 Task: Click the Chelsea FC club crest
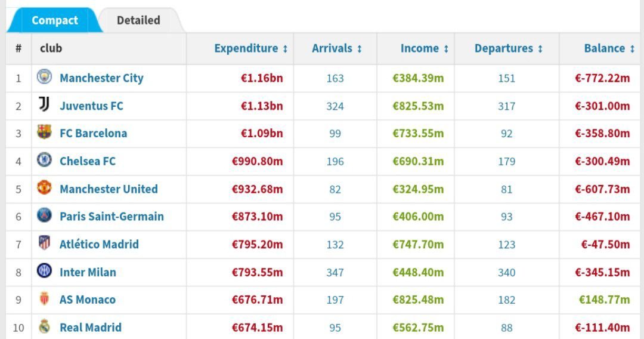click(x=44, y=160)
